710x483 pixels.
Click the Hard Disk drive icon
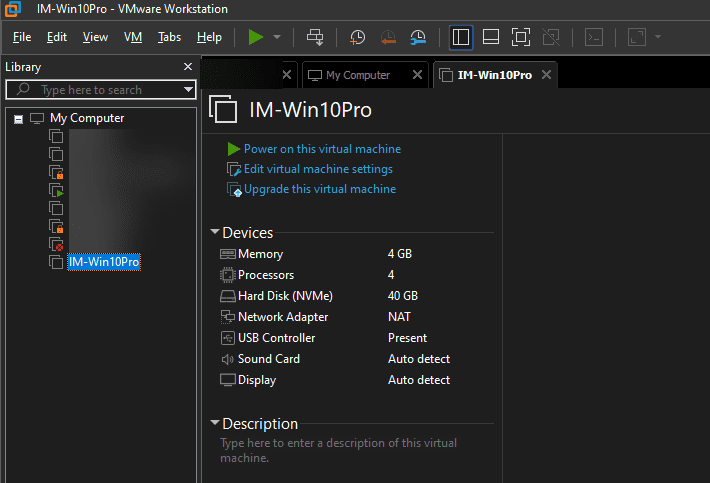click(227, 296)
